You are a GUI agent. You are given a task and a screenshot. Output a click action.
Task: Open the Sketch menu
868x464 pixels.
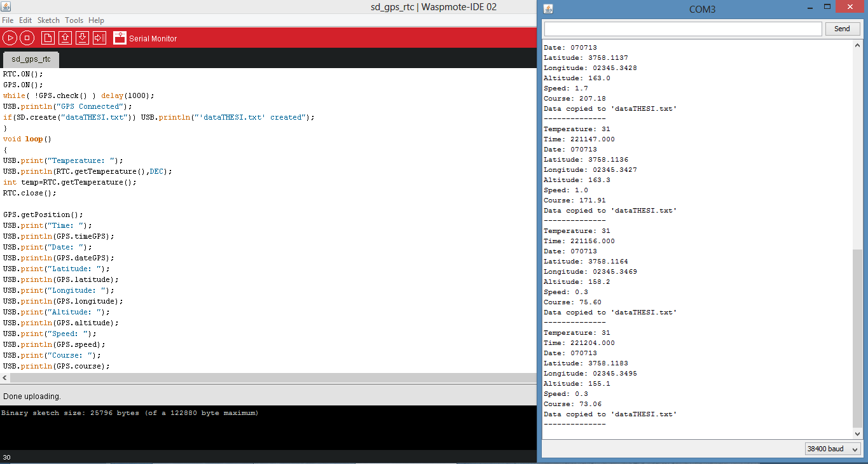click(49, 20)
